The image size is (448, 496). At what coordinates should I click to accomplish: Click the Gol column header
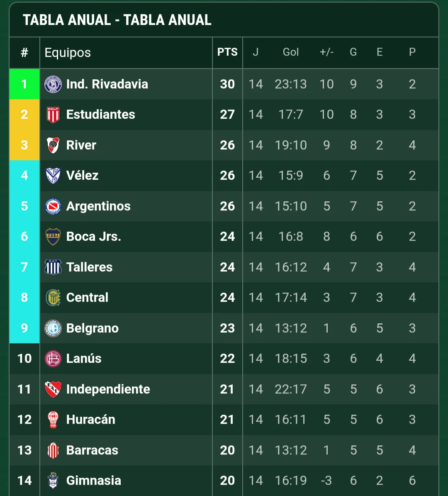click(291, 52)
